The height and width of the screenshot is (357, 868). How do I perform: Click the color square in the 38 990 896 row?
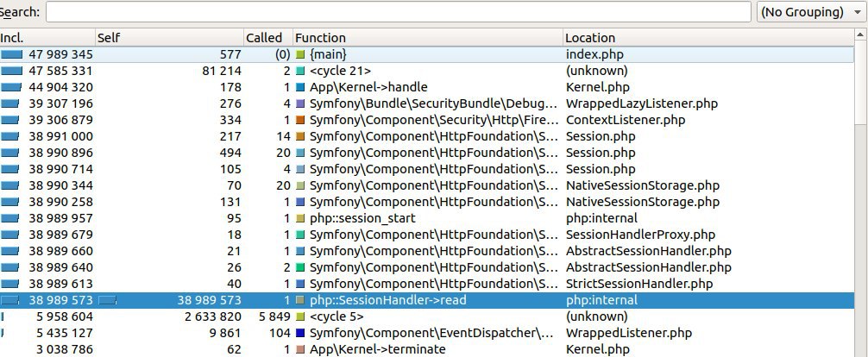click(x=300, y=153)
